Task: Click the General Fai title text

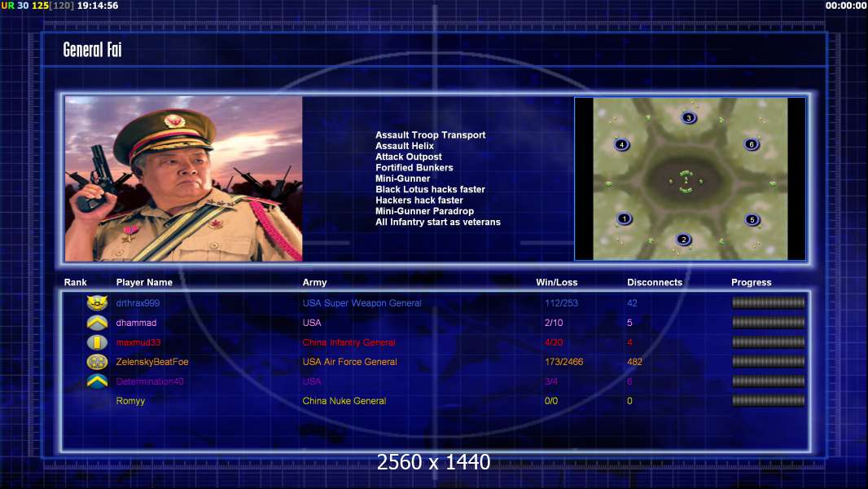Action: [92, 50]
